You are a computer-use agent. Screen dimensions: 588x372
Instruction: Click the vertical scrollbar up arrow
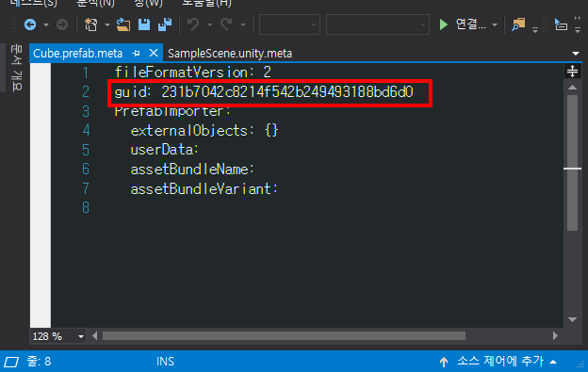click(x=572, y=88)
